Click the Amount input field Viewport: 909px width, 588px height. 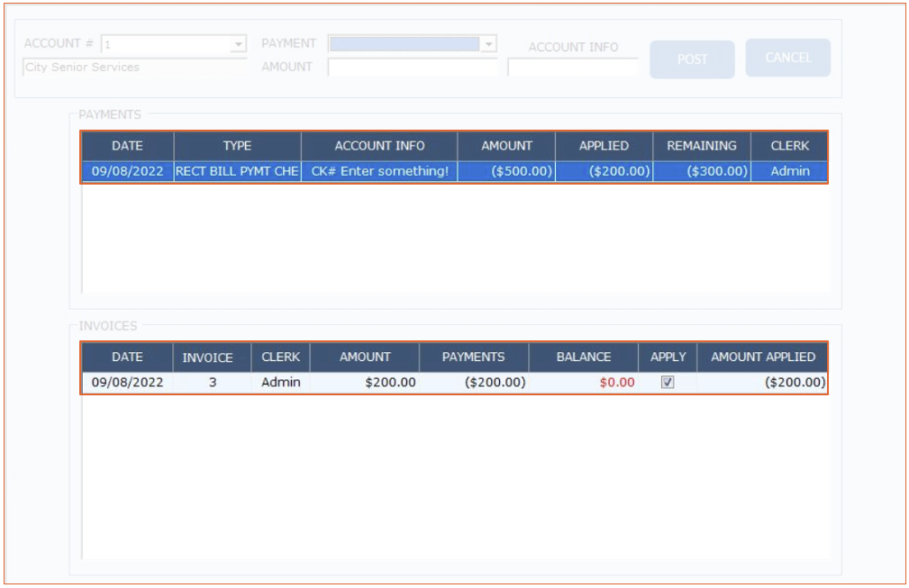[413, 68]
